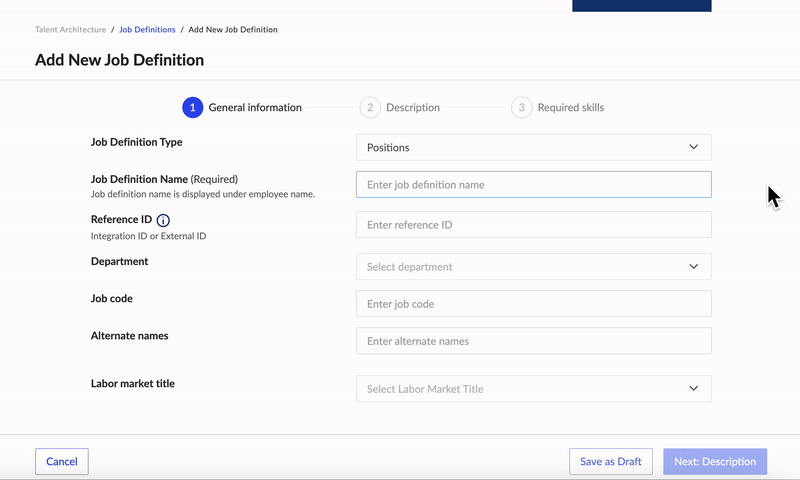Click the Job code label

112,299
